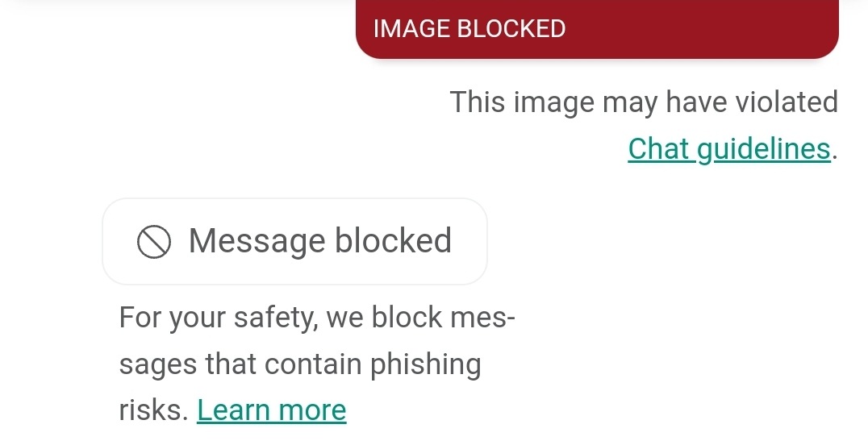Viewport: 868px width, 441px height.
Task: Open the Learn more link
Action: [271, 410]
